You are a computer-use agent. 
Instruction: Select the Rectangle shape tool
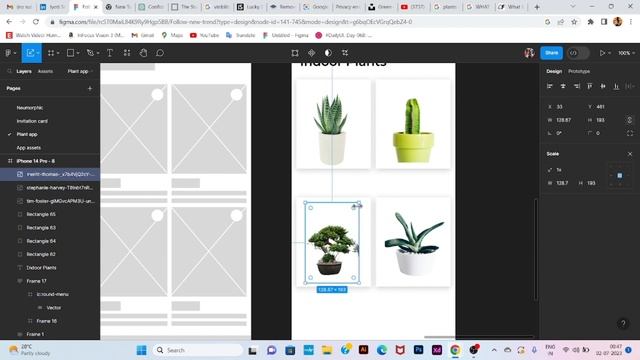tap(70, 53)
